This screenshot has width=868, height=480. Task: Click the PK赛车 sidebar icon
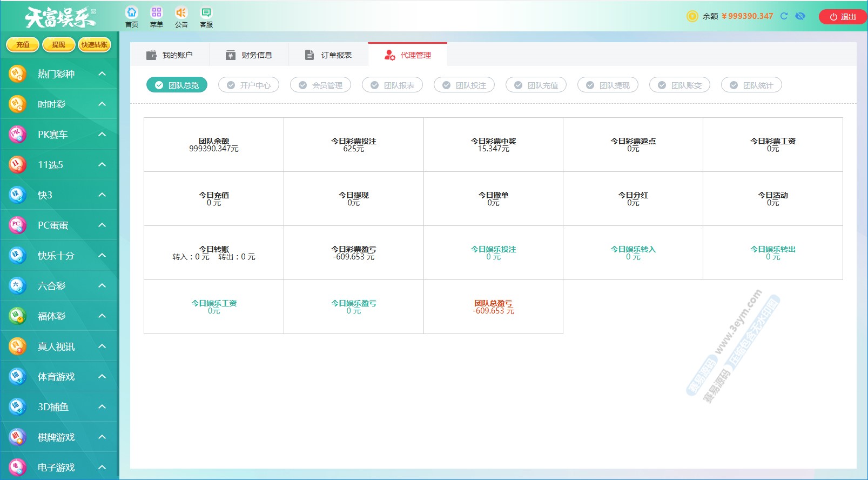[17, 134]
